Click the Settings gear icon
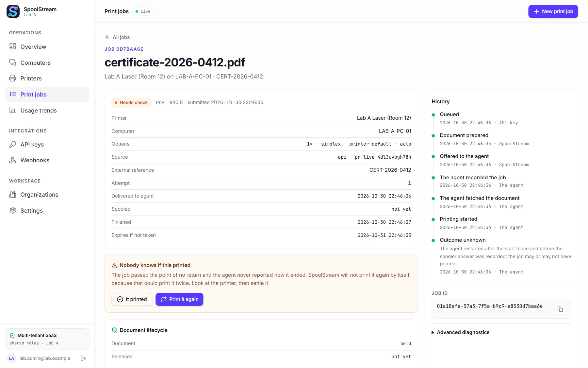The height and width of the screenshot is (368, 588). (x=13, y=210)
